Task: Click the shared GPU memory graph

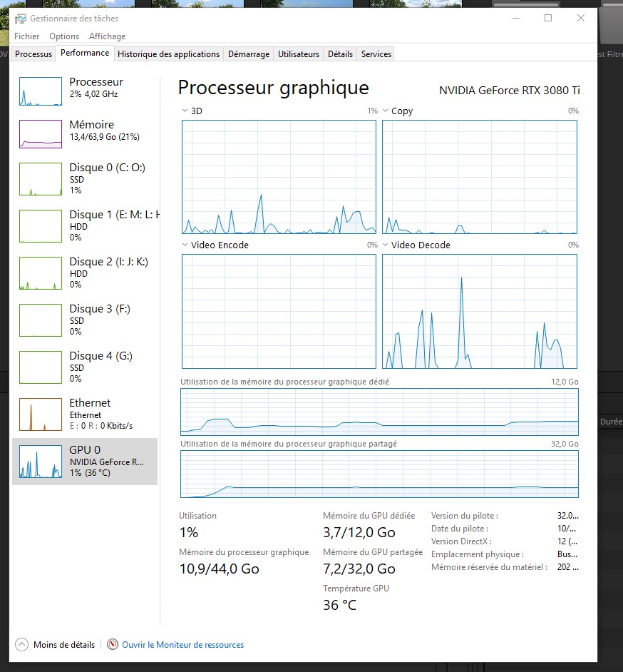Action: point(379,474)
